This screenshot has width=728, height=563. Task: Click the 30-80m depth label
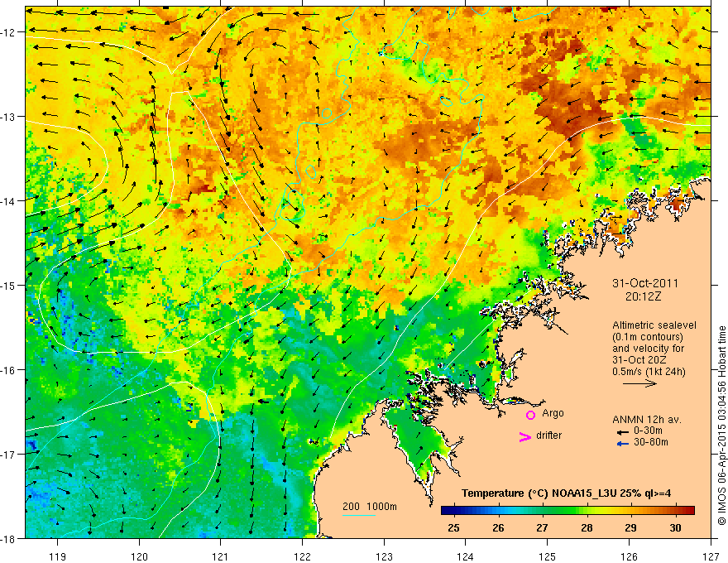[651, 442]
